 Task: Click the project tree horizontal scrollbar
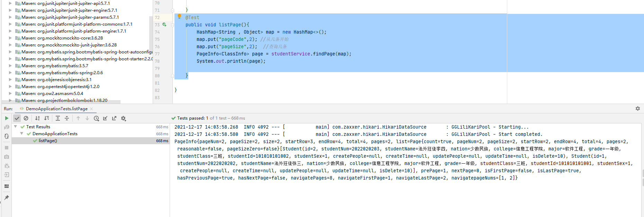[x=61, y=102]
